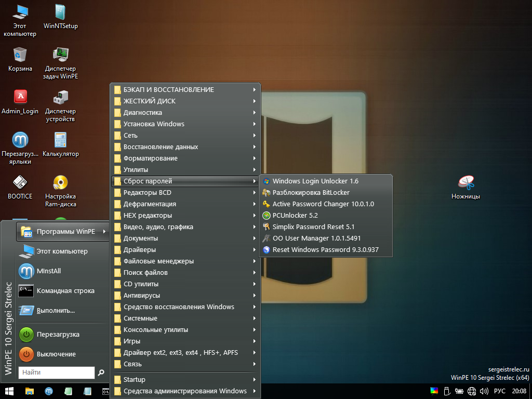Start PCUnlocker 5.2
Viewport: 532px width, 399px height.
click(x=326, y=216)
